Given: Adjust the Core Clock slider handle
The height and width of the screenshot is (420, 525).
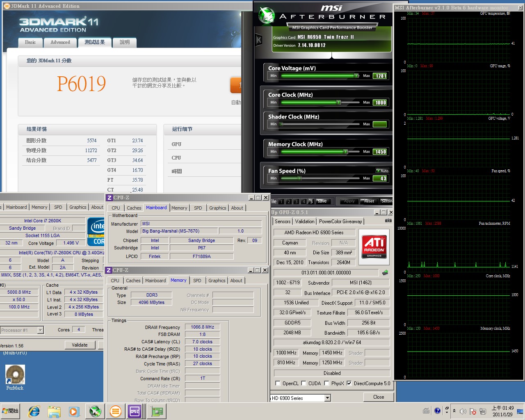Looking at the screenshot, I should (x=339, y=102).
